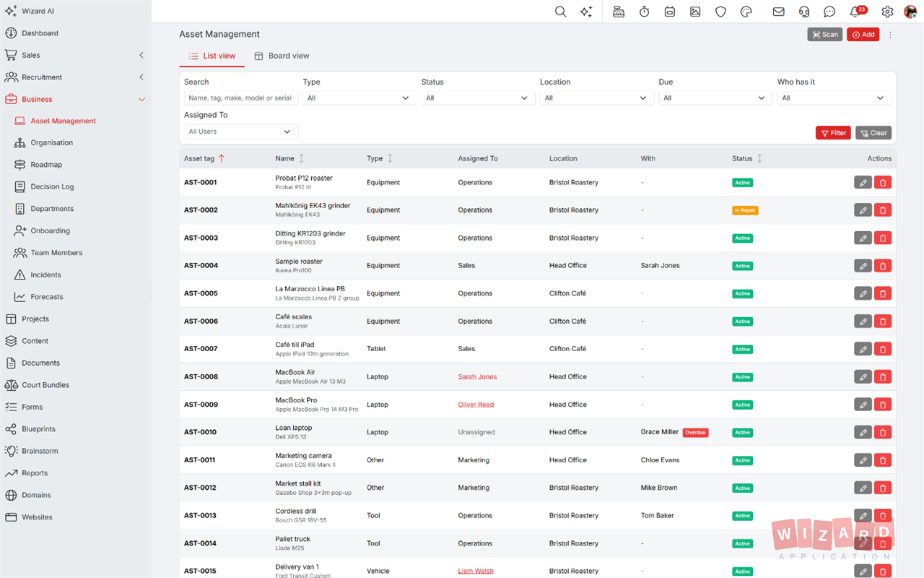924x578 pixels.
Task: Click the support headset icon
Action: (x=804, y=12)
